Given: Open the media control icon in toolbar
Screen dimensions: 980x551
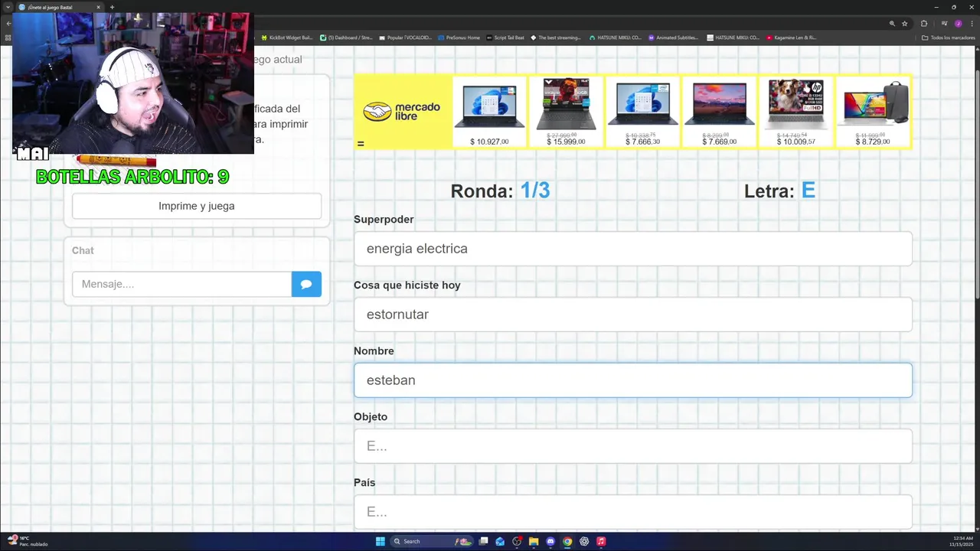Looking at the screenshot, I should (x=944, y=24).
